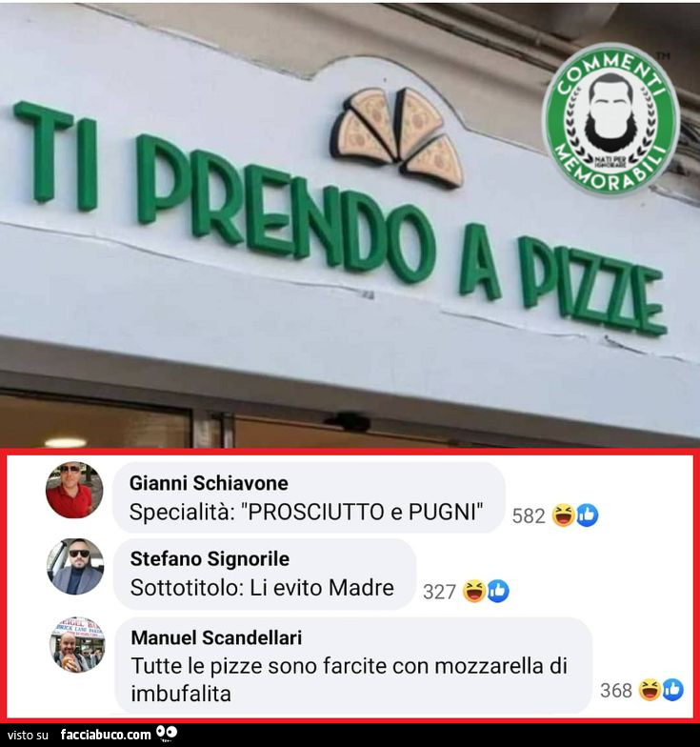Click the Commenti Memorabili round logo
The image size is (700, 747).
point(611,119)
